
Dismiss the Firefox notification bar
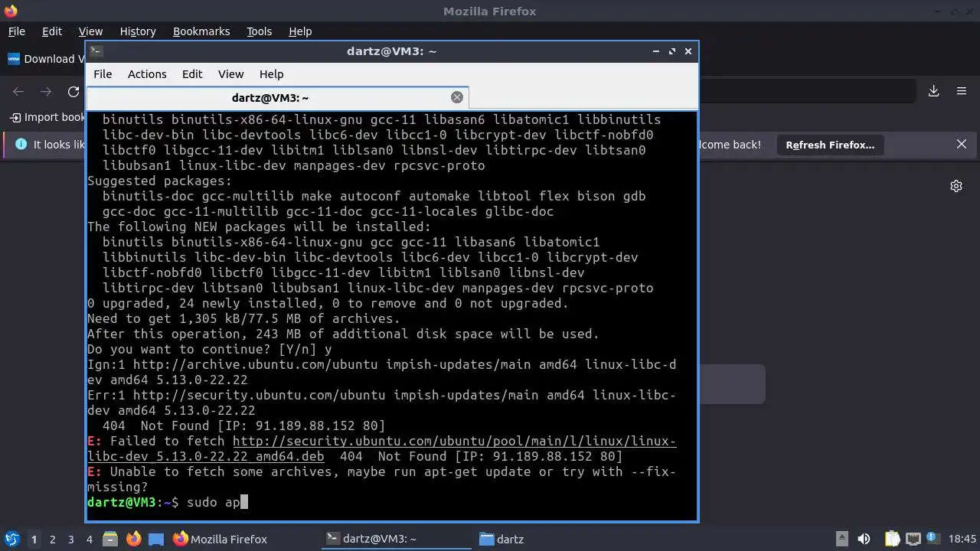(962, 145)
